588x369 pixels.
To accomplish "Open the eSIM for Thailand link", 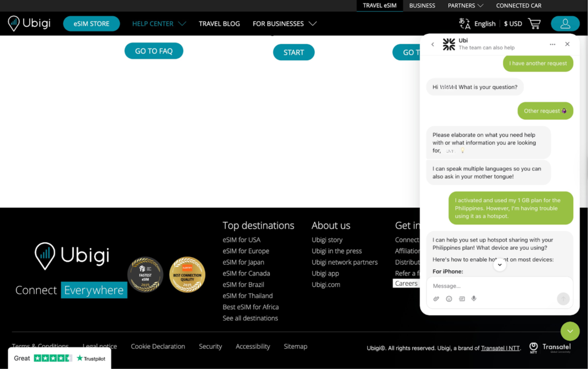I will click(x=247, y=296).
